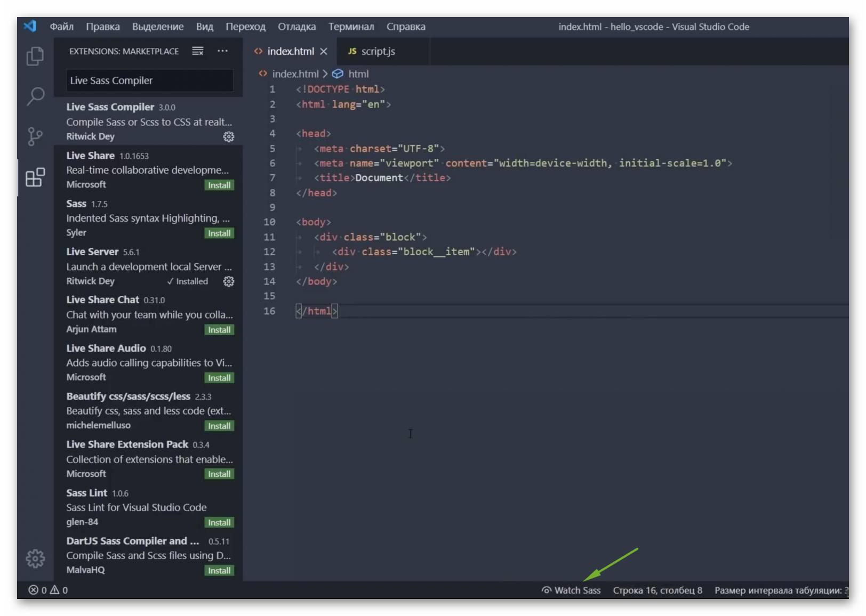Open Live Sass Compiler manage gear
Screen dimensions: 866x616
(229, 137)
